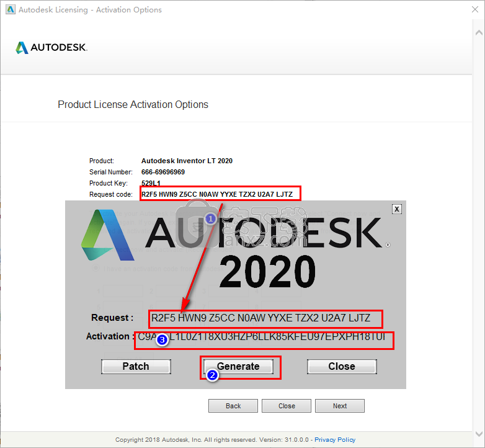Click the bottom Close button beside Back
Viewport: 485px width, 448px height.
[x=287, y=406]
